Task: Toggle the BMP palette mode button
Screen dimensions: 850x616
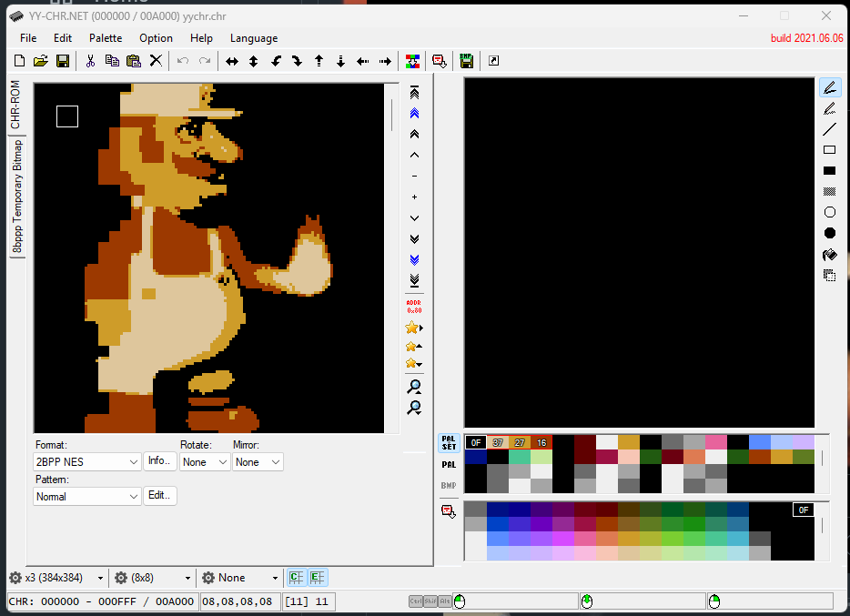Action: point(449,486)
